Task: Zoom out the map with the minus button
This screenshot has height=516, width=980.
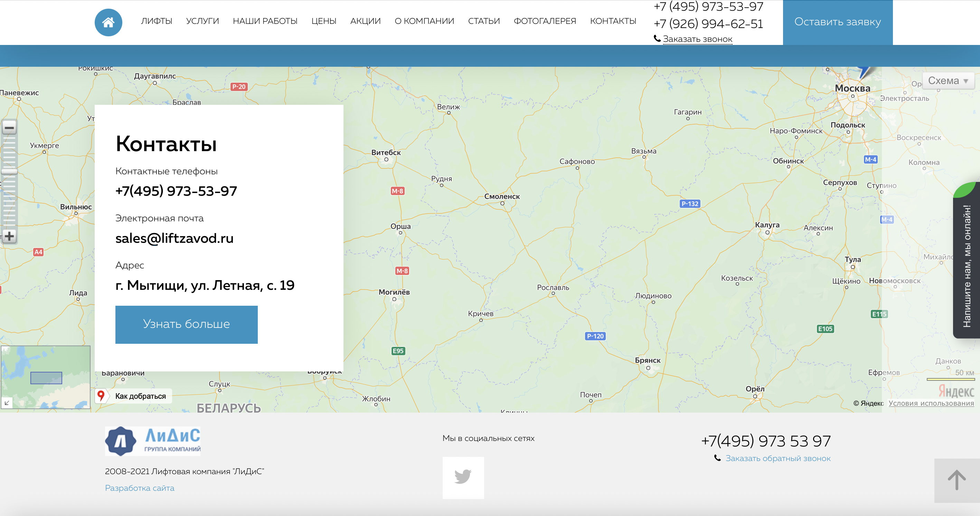Action: tap(9, 127)
